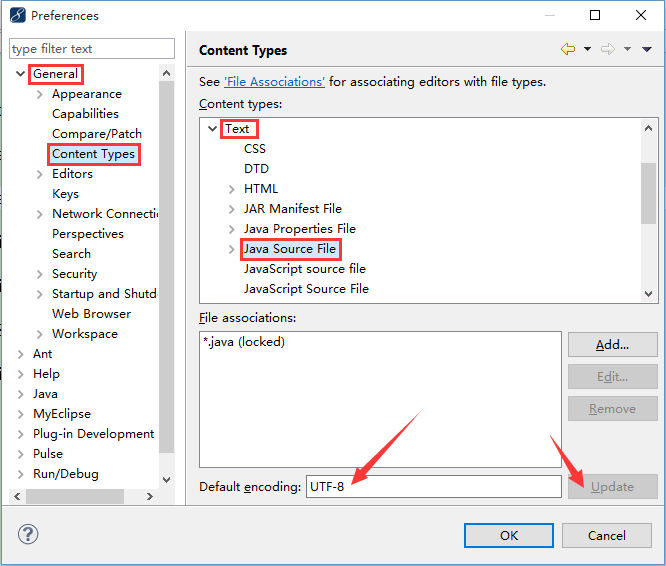Select DTD content type
Image resolution: width=666 pixels, height=566 pixels.
click(256, 169)
